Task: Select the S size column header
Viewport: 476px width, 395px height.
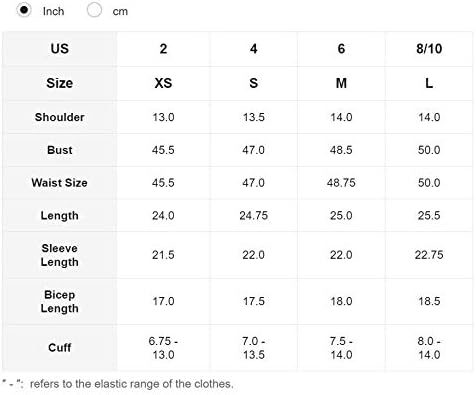Action: pos(254,83)
